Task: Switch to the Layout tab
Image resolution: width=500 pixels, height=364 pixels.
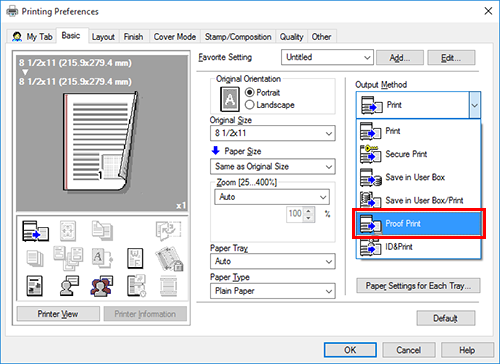Action: [103, 37]
